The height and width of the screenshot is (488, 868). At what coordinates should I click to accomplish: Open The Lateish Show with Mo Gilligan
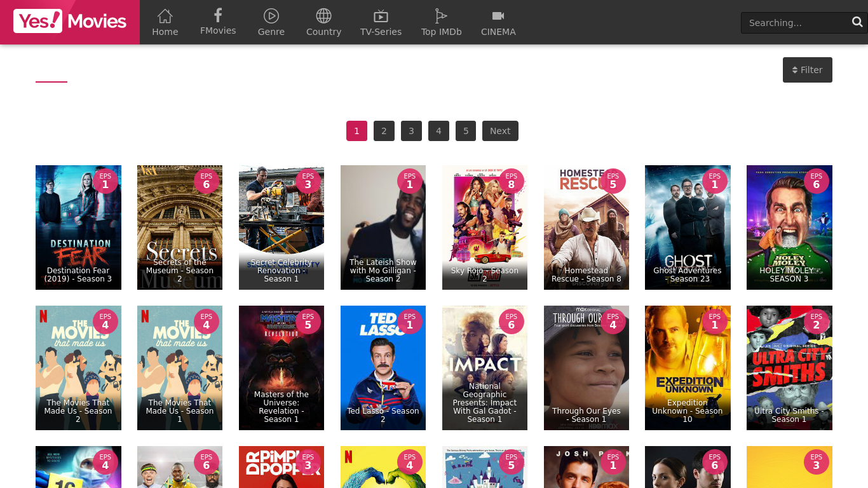pos(383,227)
